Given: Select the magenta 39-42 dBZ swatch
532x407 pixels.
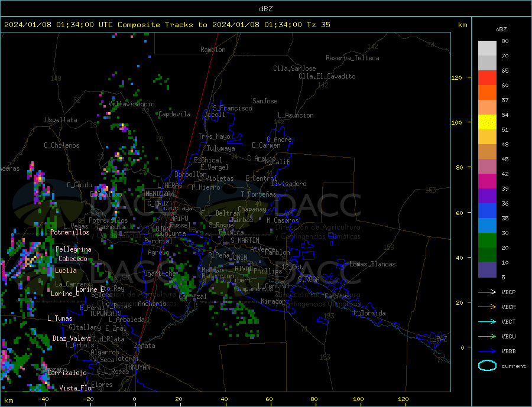Looking at the screenshot, I should [x=487, y=181].
